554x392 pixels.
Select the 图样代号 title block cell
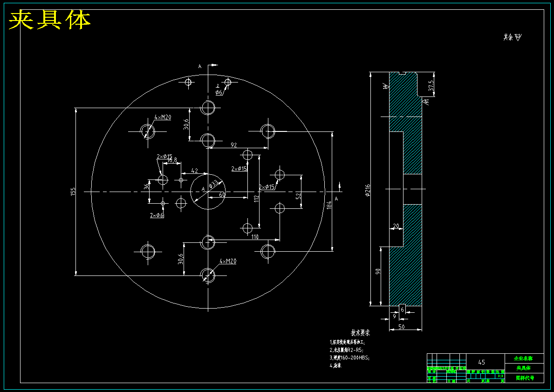pyautogui.click(x=525, y=378)
